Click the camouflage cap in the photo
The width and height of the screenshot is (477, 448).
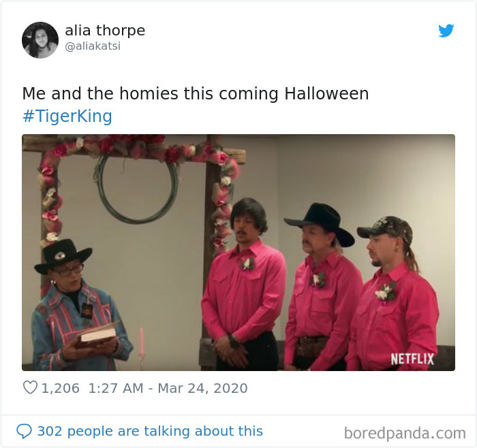385,227
